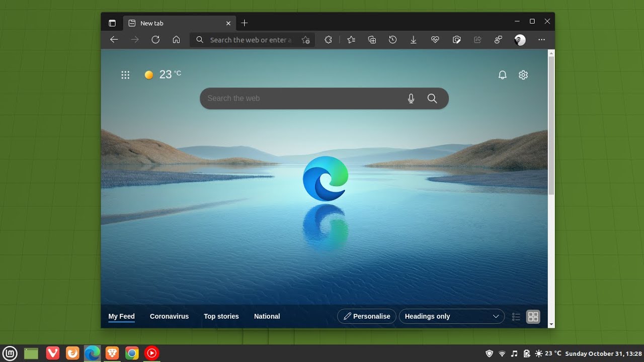Add this page to favourites
The height and width of the screenshot is (362, 644).
click(305, 40)
